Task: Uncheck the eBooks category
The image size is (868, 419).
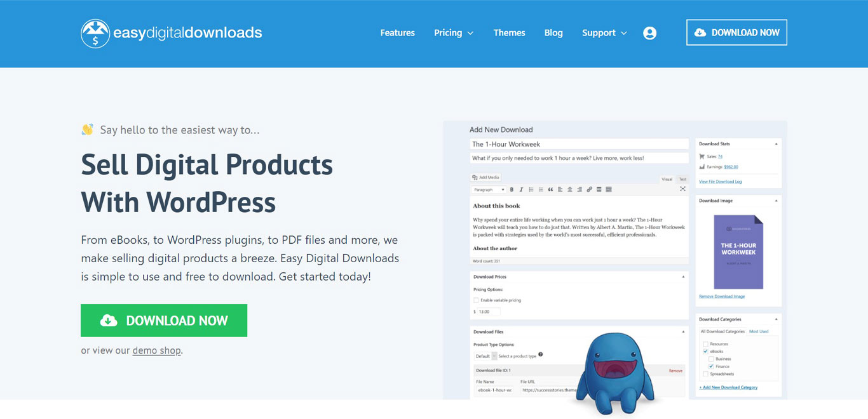Action: pos(705,351)
